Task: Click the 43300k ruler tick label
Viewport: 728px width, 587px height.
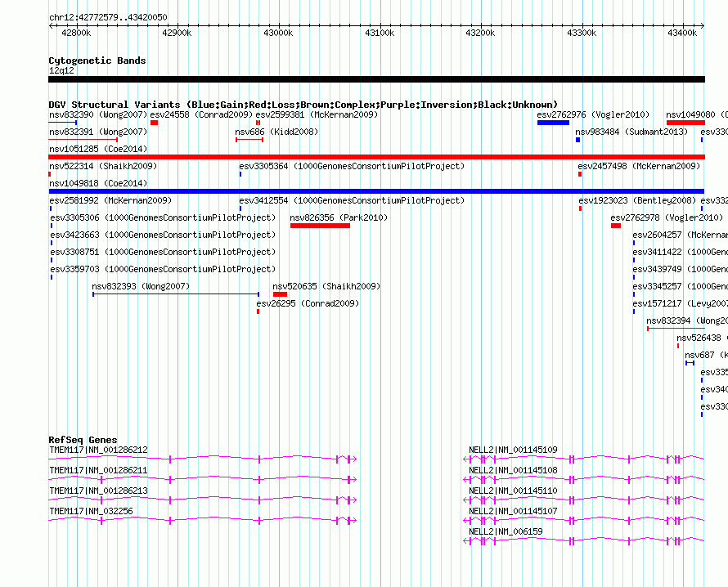Action: point(582,33)
